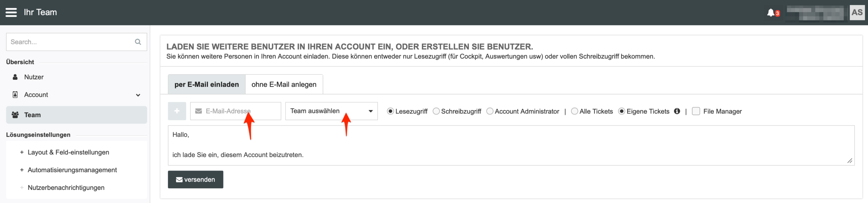Select the Schreibzugriff radio button

coord(436,111)
